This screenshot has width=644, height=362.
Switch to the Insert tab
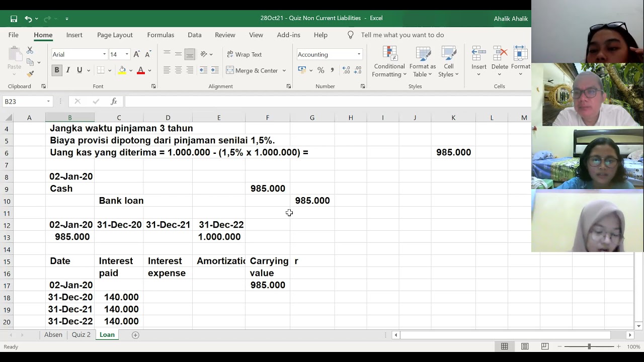(74, 35)
